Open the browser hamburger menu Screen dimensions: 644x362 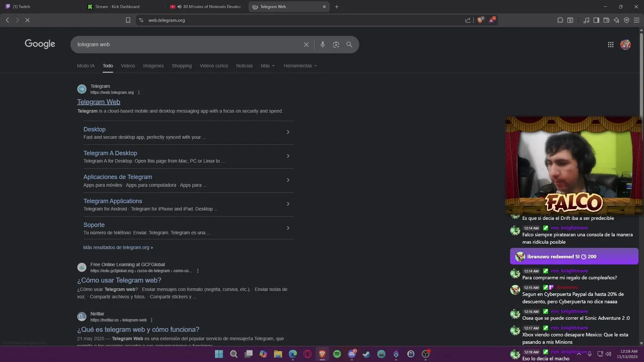pos(636,20)
